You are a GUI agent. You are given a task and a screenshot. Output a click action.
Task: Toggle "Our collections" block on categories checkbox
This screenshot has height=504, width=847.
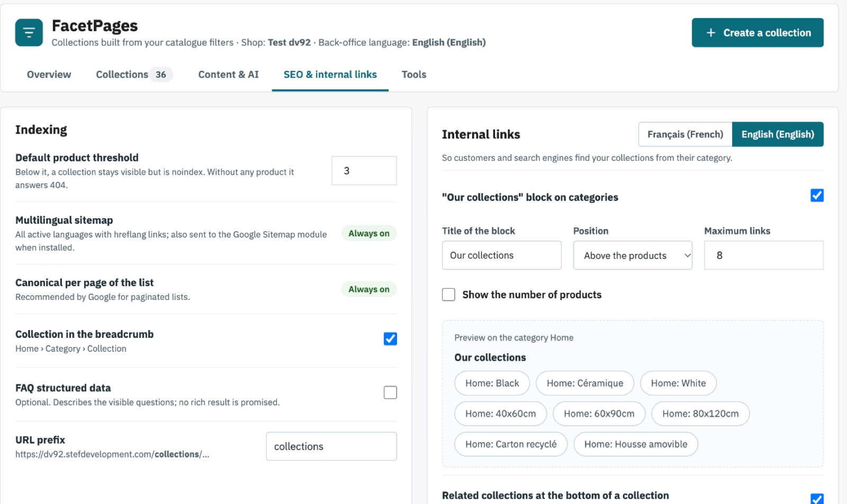pyautogui.click(x=817, y=196)
